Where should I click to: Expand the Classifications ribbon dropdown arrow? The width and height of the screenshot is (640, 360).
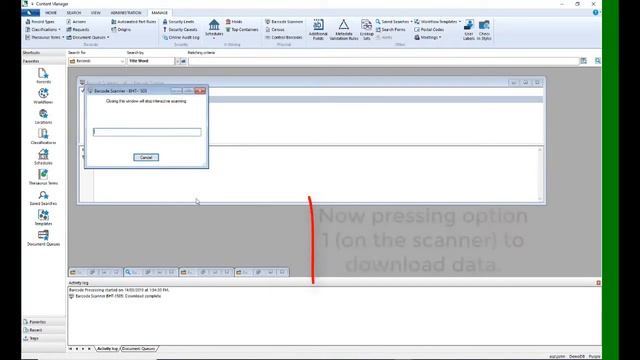pos(60,29)
